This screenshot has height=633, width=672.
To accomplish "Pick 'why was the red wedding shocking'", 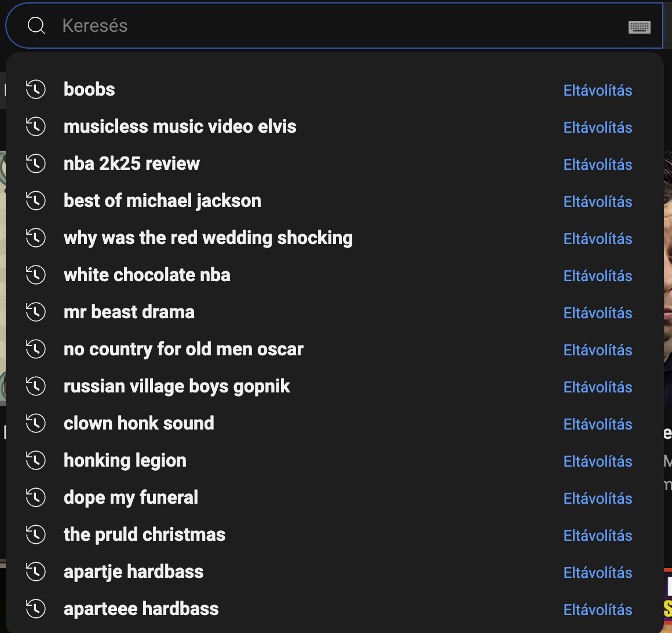I will click(208, 238).
